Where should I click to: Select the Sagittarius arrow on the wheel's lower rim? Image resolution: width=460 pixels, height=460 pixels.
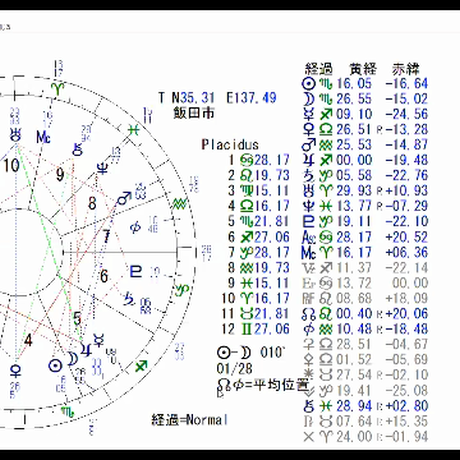click(141, 367)
